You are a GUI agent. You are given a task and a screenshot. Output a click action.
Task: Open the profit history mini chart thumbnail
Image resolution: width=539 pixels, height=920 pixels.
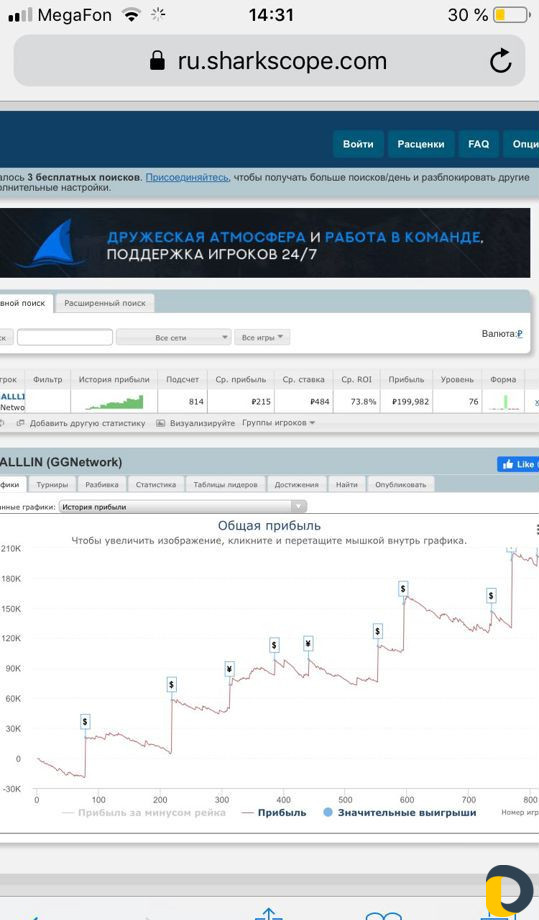click(114, 402)
